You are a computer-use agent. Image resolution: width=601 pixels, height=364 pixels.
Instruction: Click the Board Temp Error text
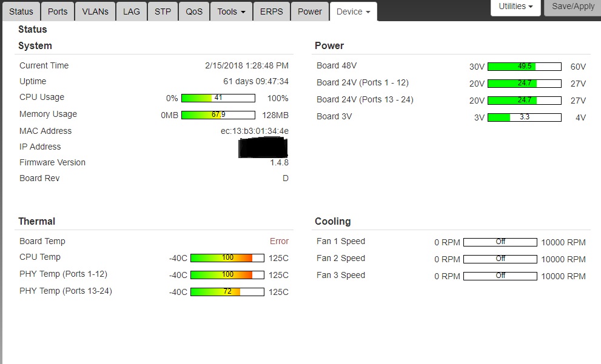tap(279, 241)
